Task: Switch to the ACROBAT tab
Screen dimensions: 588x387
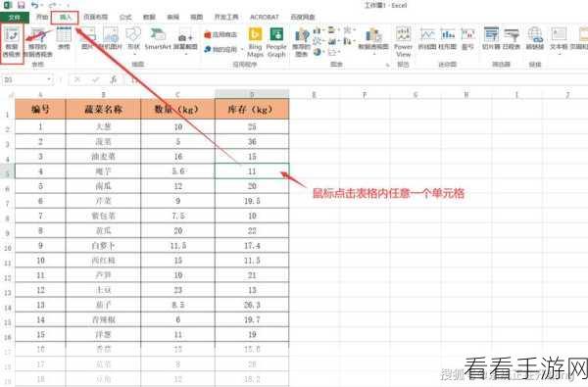Action: tap(265, 17)
